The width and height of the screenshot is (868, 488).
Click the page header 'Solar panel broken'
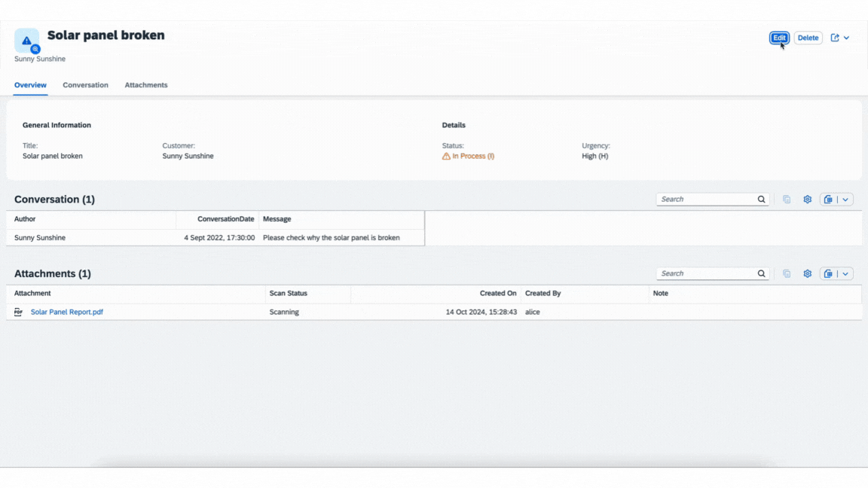pos(105,35)
